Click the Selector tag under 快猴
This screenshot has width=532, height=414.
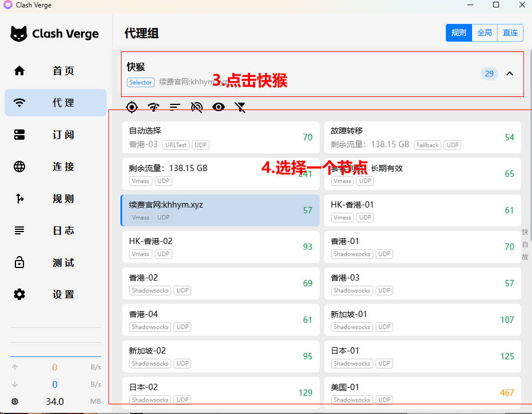140,82
